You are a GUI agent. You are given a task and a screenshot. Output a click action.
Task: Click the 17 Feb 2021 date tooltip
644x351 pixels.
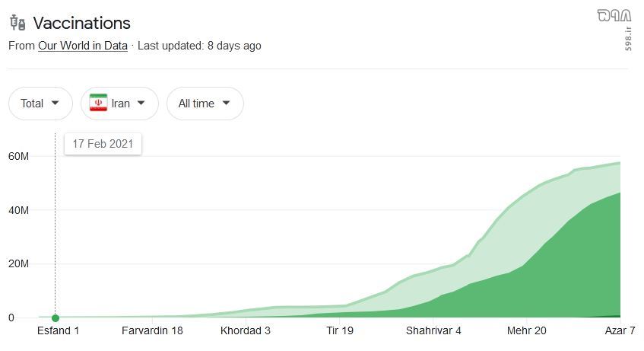(x=103, y=144)
